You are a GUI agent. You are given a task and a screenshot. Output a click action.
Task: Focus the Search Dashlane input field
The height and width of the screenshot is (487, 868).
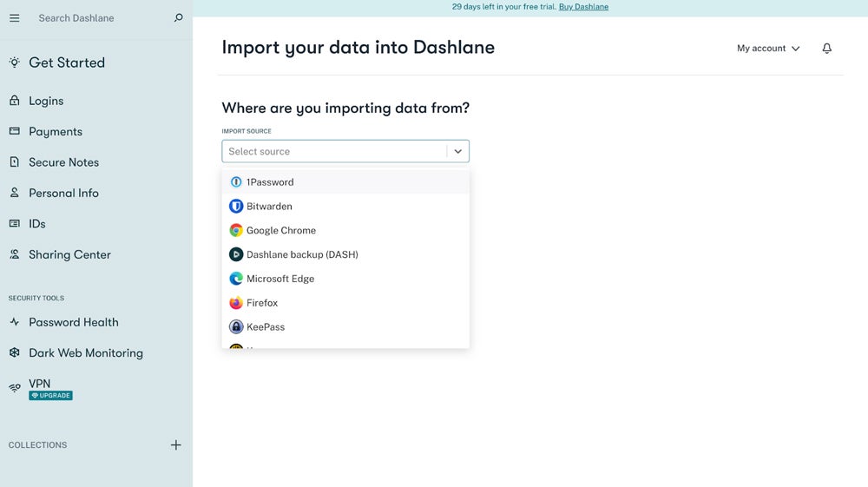coord(100,18)
